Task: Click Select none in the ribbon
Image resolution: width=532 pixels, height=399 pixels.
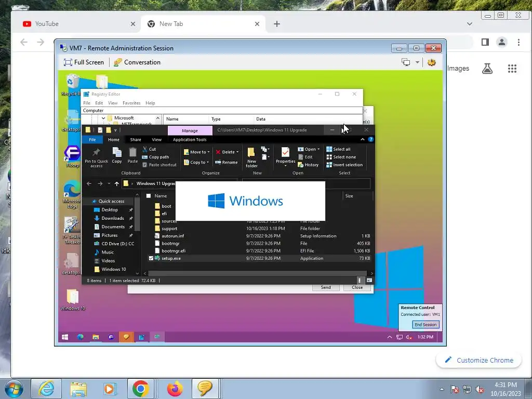Action: [x=341, y=157]
